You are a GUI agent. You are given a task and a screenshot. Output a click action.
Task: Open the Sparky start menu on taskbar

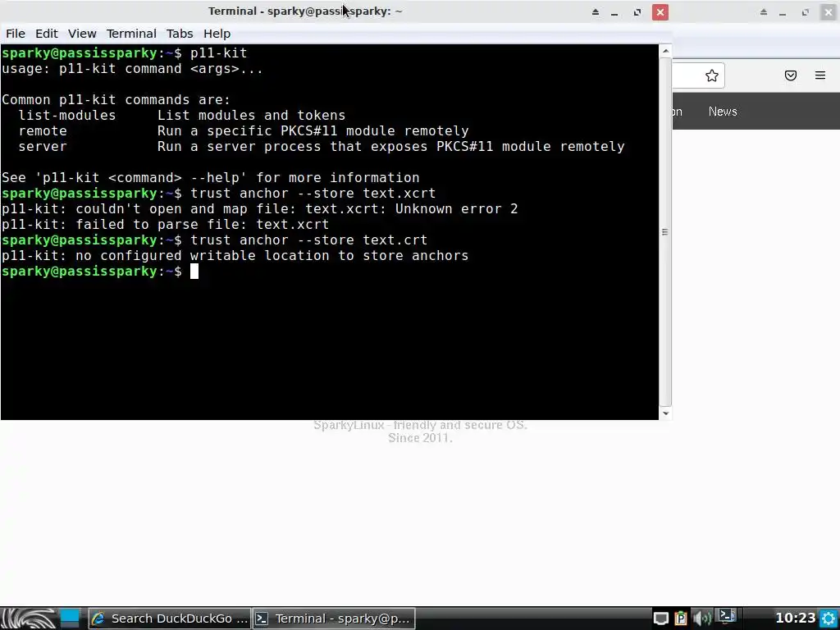click(28, 619)
